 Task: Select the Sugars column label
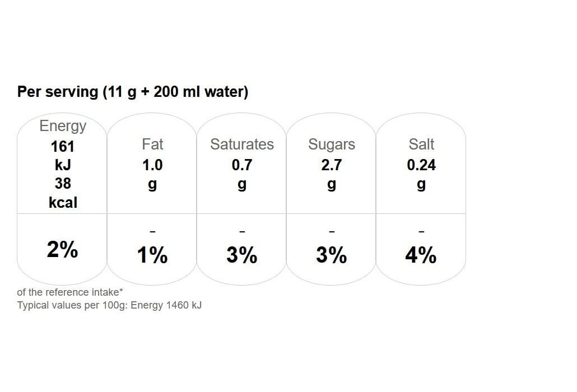tap(332, 144)
